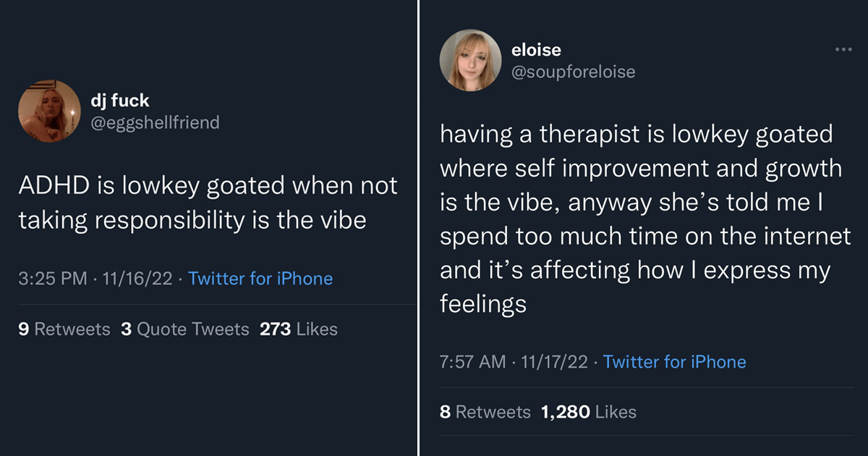Click the dj fuck profile avatar
Screen dimensions: 868x456
[x=48, y=111]
